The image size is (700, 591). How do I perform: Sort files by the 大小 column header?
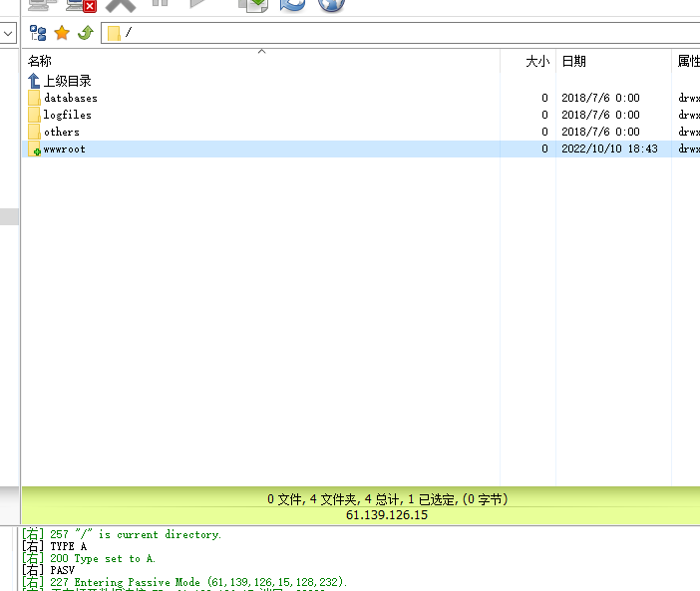coord(536,62)
